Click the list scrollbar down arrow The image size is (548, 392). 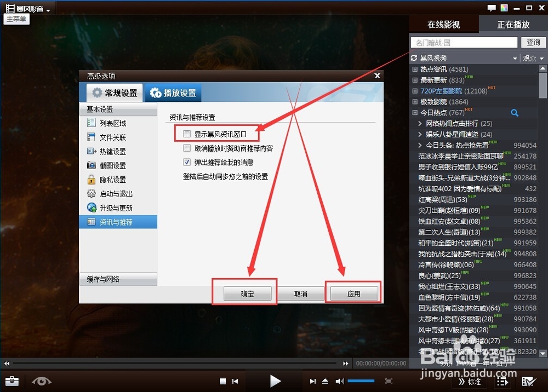coord(543,353)
